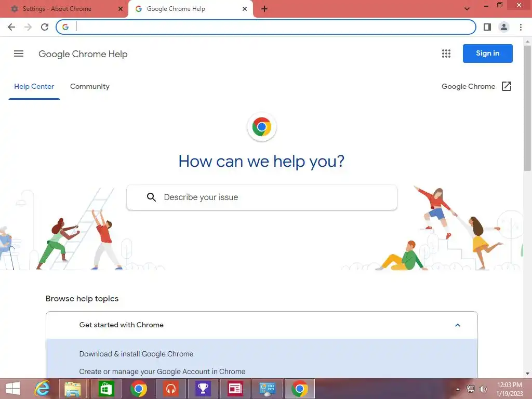532x399 pixels.
Task: Click the vertical page scrollbar thumb
Action: point(527,107)
